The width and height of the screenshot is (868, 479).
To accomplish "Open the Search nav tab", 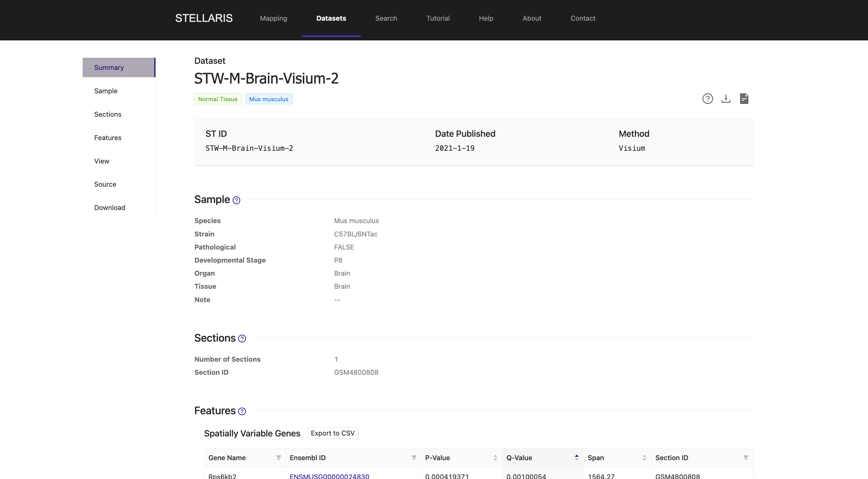I will coord(386,18).
